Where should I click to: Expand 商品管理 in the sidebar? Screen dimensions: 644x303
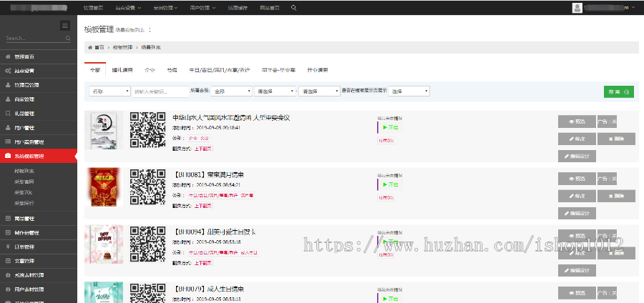point(39,219)
